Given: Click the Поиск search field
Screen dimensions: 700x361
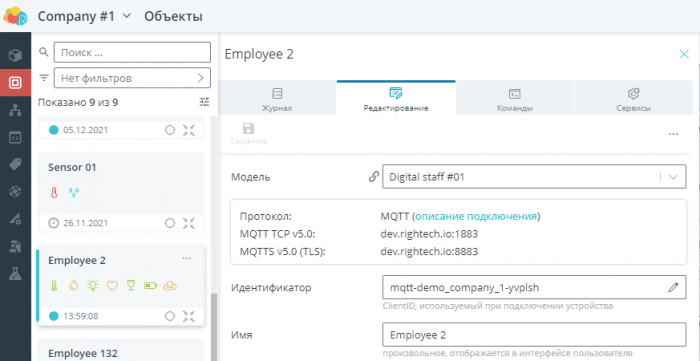Looking at the screenshot, I should (x=132, y=52).
